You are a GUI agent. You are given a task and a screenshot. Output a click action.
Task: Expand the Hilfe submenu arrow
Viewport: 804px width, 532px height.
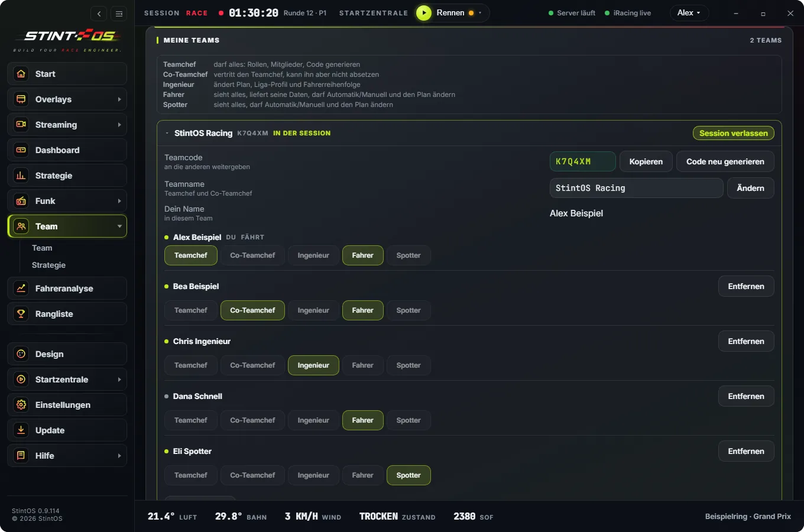(119, 456)
